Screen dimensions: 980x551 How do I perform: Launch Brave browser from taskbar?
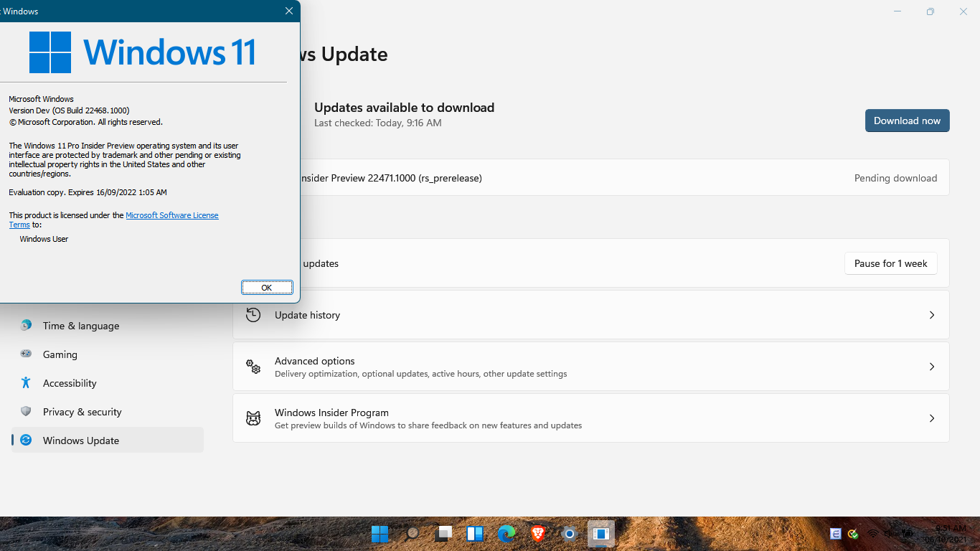[538, 534]
